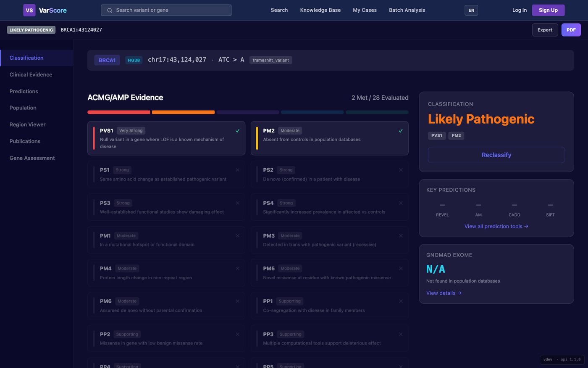
Task: Click the PVS1 green checkmark
Action: (x=238, y=131)
